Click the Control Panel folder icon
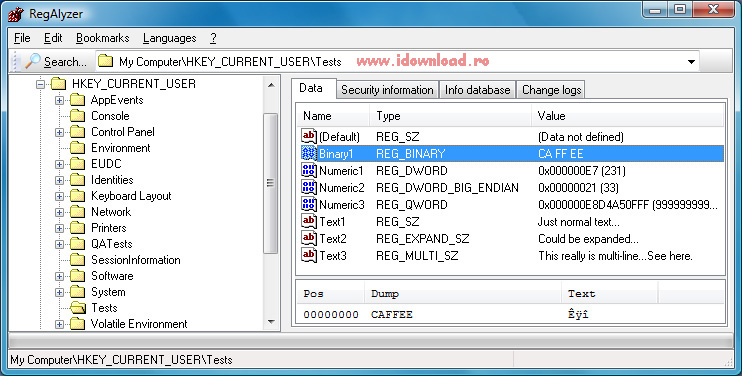 (78, 132)
